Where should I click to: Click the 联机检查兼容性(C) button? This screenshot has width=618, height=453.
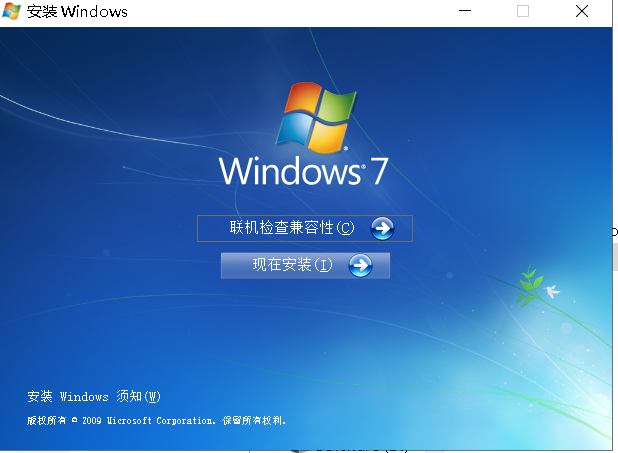305,228
